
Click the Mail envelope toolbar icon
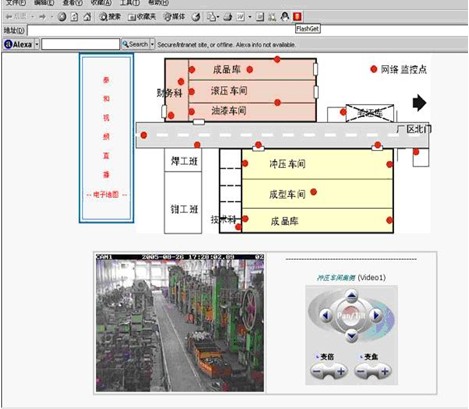tap(211, 16)
